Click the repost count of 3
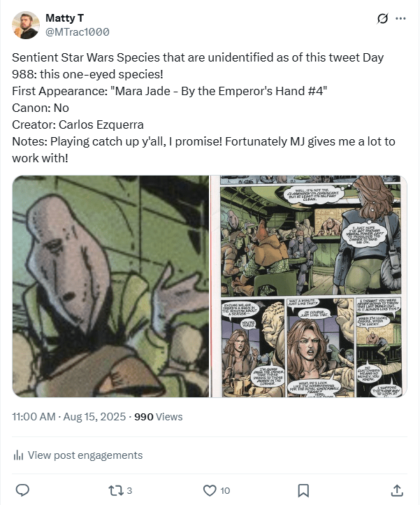The height and width of the screenshot is (505, 420). (129, 490)
